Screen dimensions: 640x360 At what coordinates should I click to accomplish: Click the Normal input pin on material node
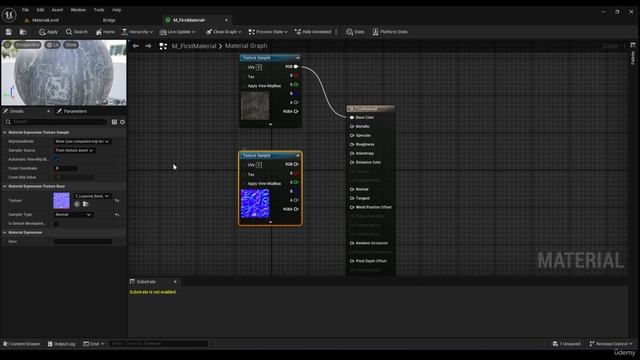(x=352, y=189)
